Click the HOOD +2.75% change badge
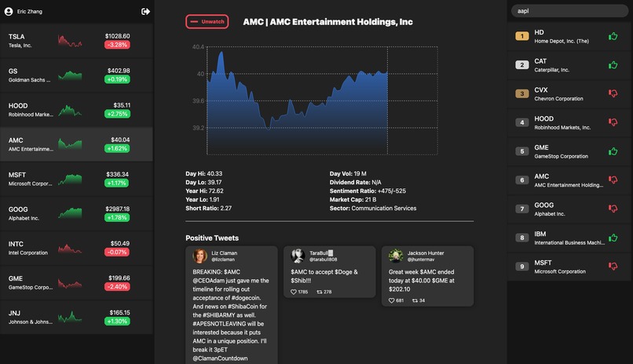633x364 pixels. pos(117,114)
